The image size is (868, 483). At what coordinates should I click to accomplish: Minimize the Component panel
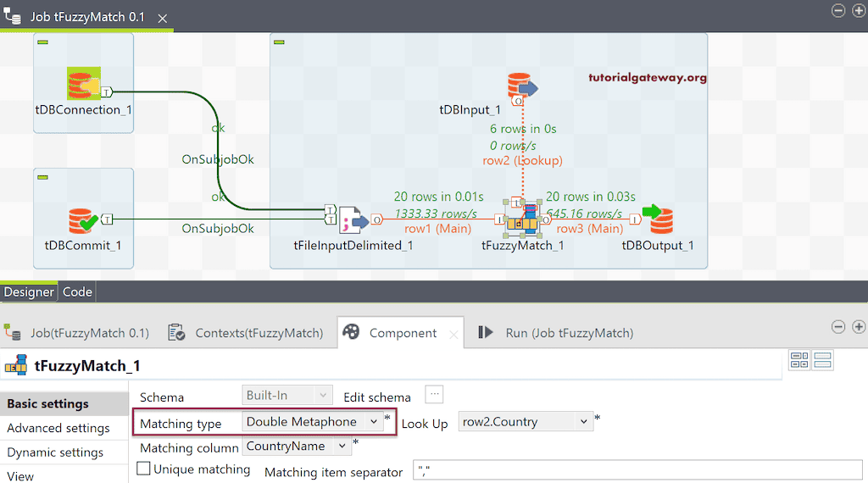pos(838,327)
